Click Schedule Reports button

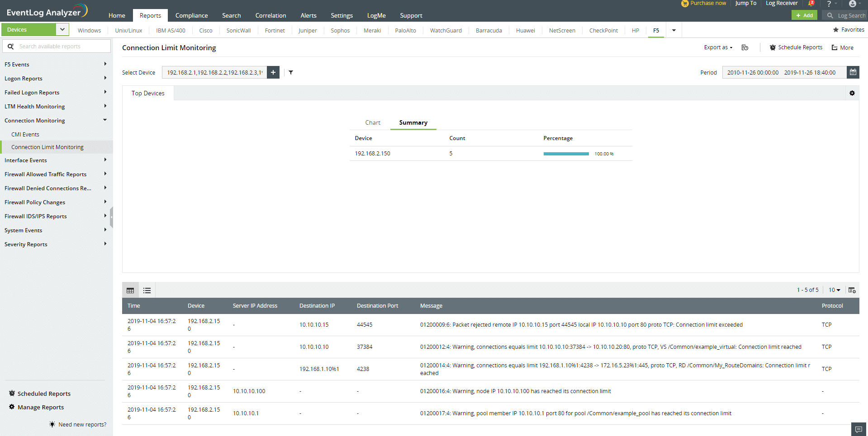click(796, 47)
